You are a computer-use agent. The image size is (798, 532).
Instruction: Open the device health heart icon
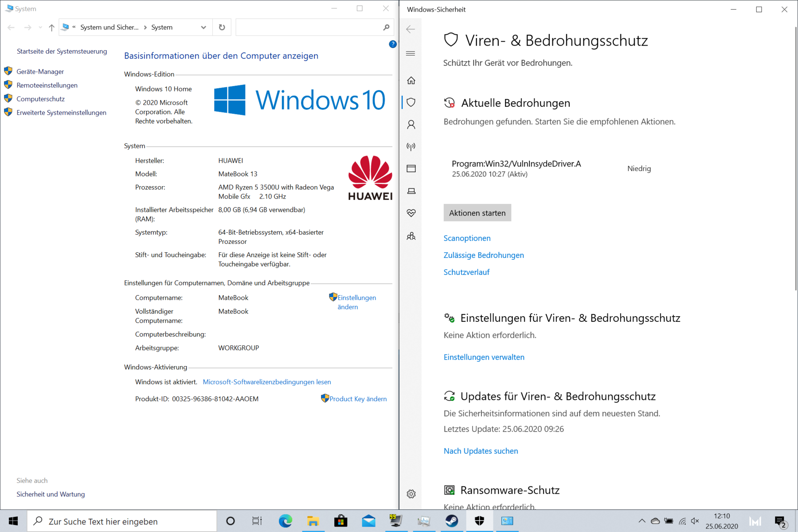pos(411,213)
